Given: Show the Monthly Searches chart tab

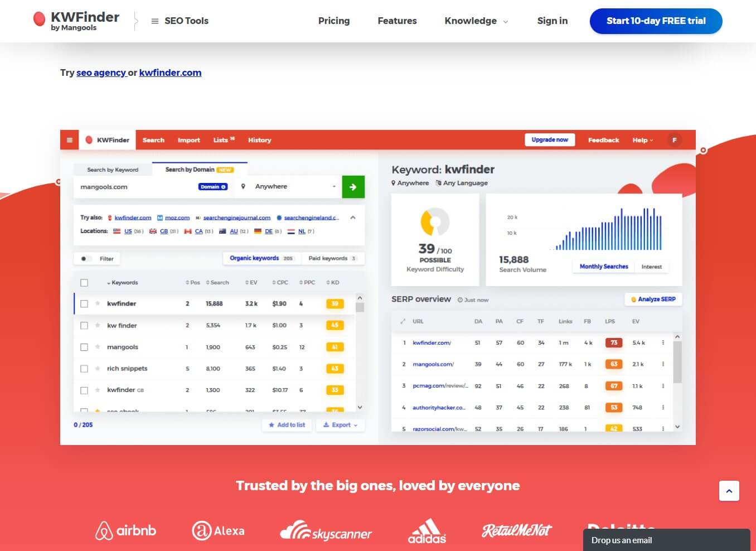Looking at the screenshot, I should click(604, 267).
